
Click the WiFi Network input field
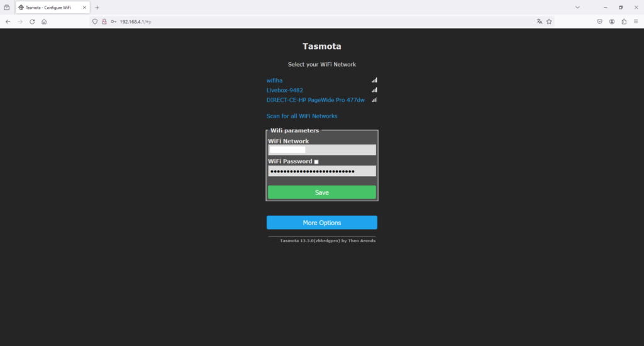(x=322, y=150)
